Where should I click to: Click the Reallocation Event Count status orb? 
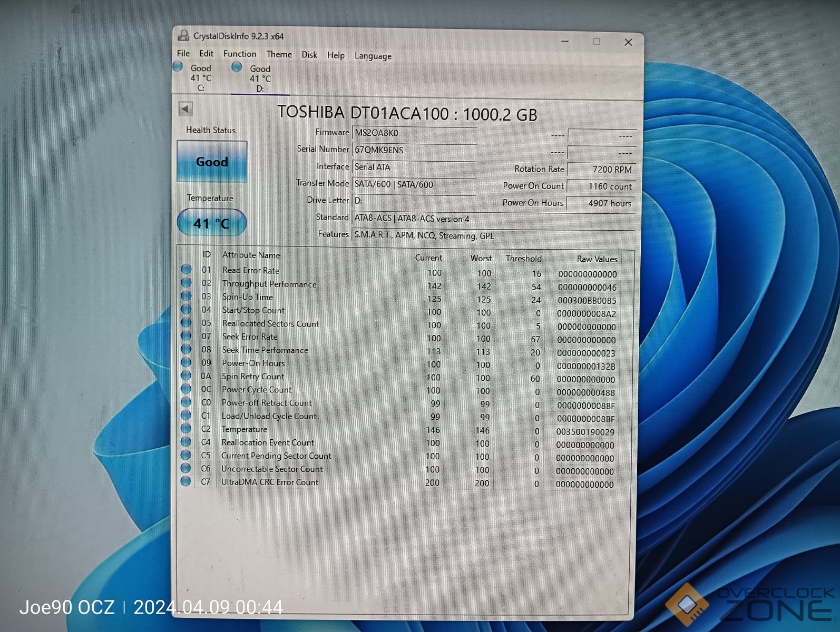pos(186,441)
